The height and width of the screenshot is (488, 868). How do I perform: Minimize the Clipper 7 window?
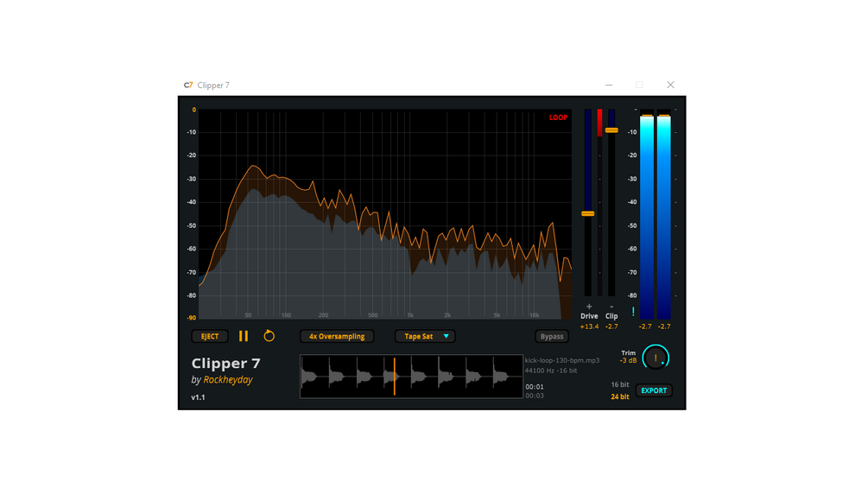click(609, 85)
